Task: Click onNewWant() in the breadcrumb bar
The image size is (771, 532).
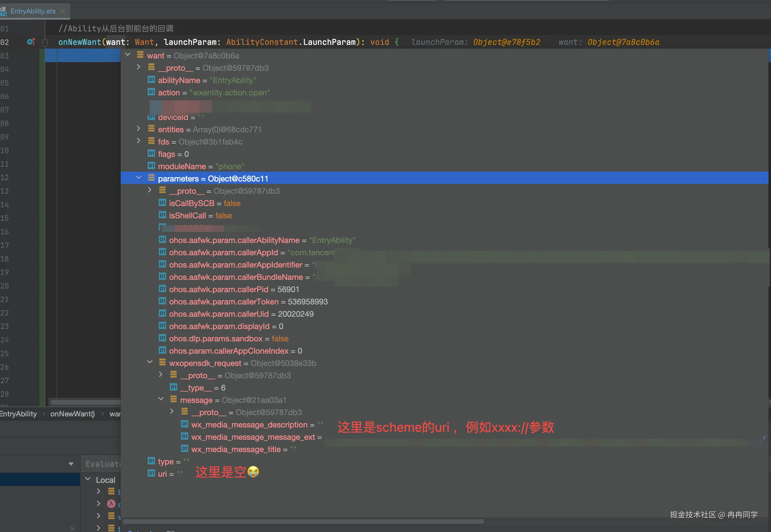Action: [x=72, y=414]
